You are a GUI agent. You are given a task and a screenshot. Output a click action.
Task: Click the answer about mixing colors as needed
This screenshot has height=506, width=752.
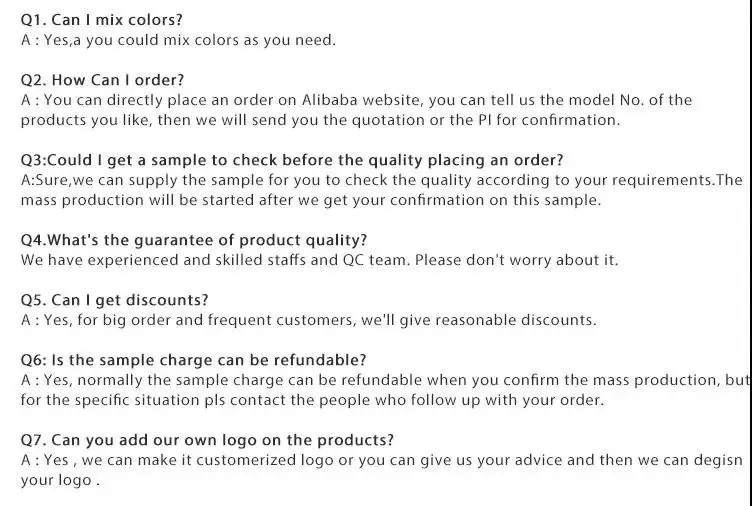[178, 40]
